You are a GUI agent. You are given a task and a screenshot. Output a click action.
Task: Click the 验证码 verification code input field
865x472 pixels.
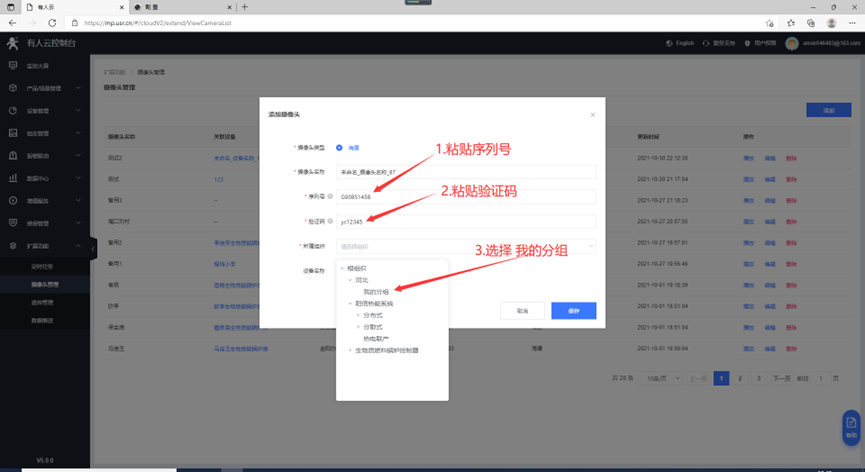pos(466,221)
